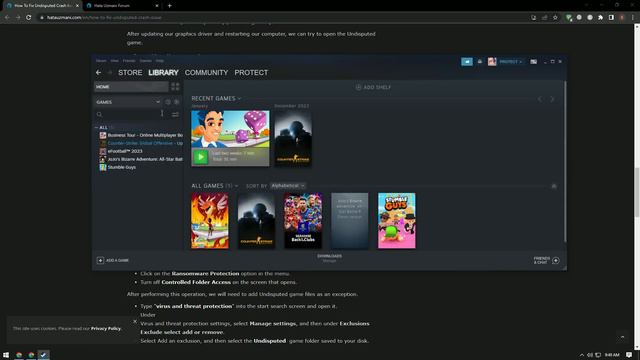Screen dimensions: 640x360
Task: Open the Games menu in Steam's menu bar
Action: click(145, 61)
